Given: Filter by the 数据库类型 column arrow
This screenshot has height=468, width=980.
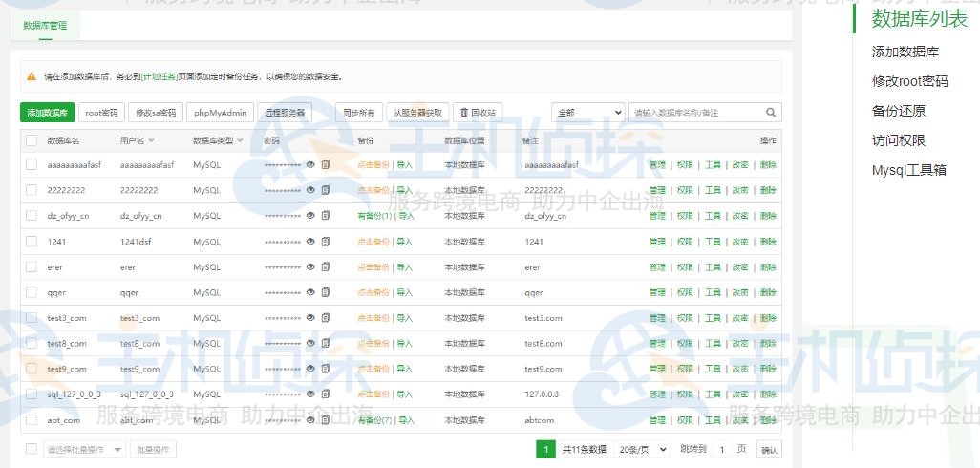Looking at the screenshot, I should [240, 141].
